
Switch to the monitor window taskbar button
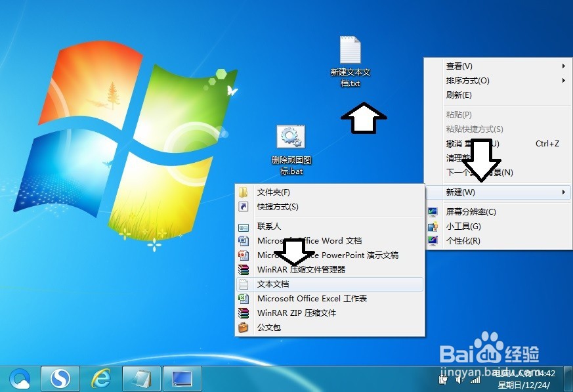(x=182, y=379)
